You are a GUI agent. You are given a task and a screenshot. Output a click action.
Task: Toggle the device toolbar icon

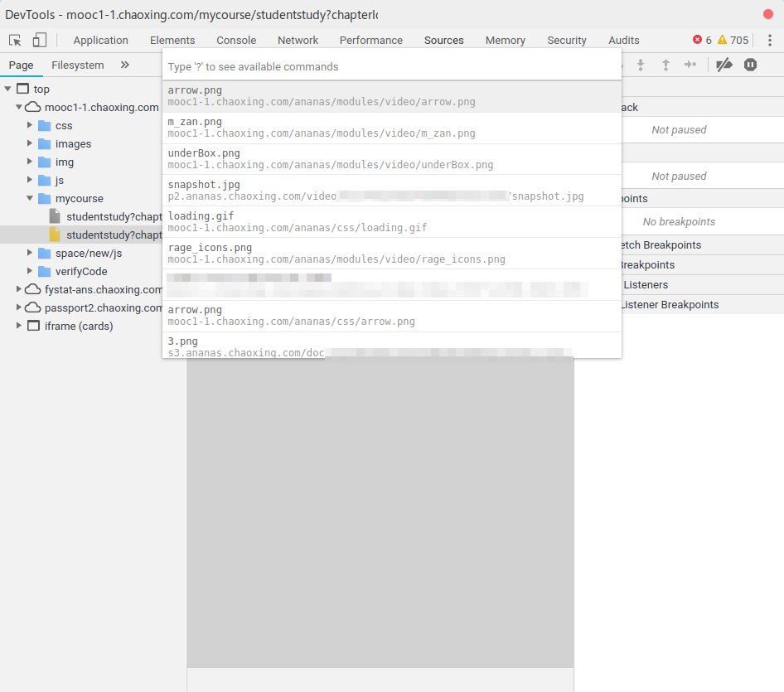pyautogui.click(x=40, y=40)
